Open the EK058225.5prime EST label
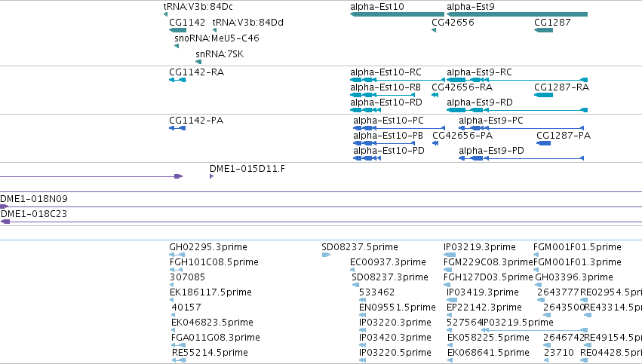This screenshot has height=364, width=642. click(x=488, y=338)
